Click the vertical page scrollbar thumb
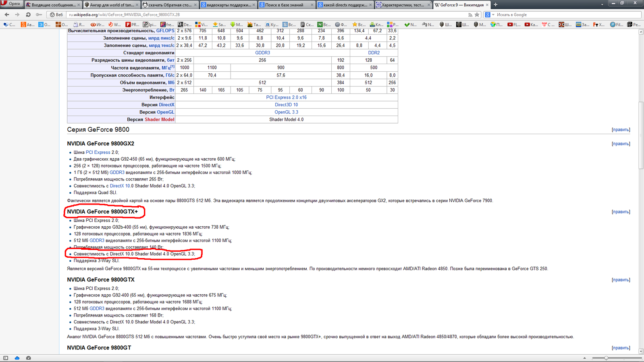The height and width of the screenshot is (362, 644). (x=641, y=136)
